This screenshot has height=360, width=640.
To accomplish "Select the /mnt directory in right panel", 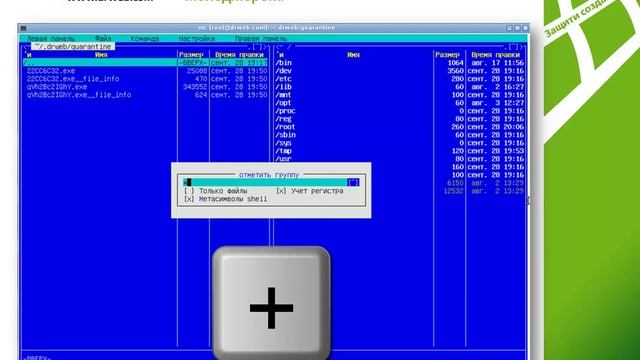I will point(283,95).
